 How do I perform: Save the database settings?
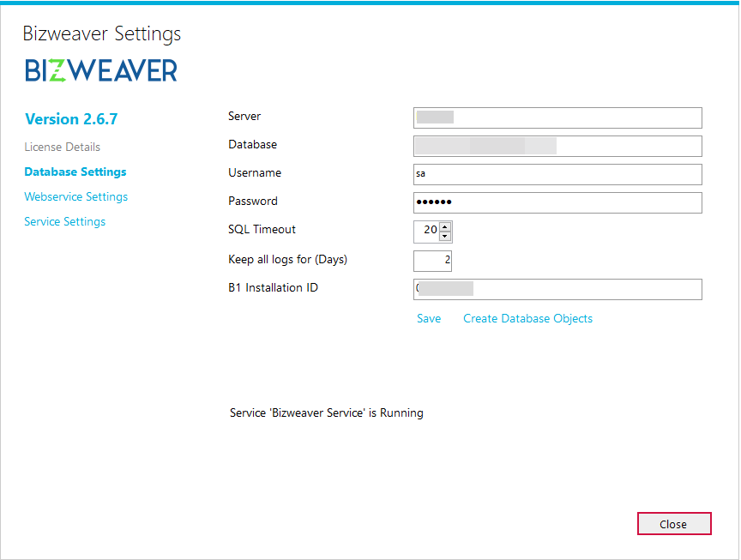pos(429,318)
